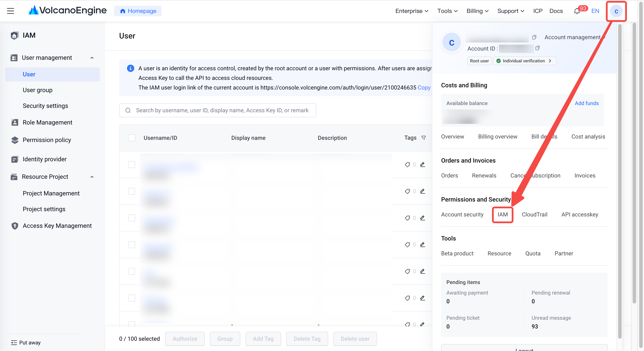Open IAM under Permissions and Security

click(502, 214)
